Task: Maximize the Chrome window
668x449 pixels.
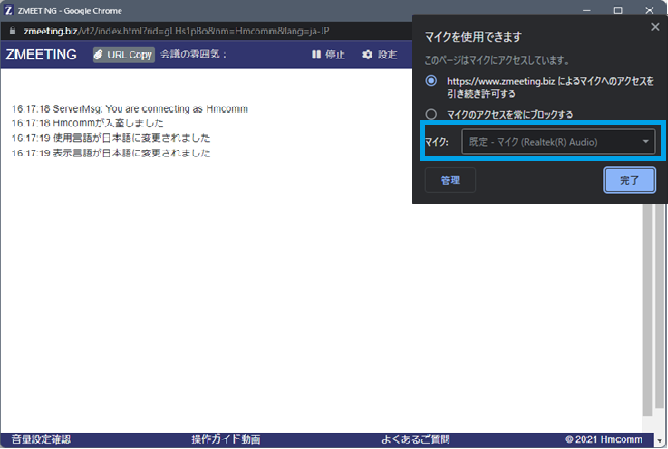Action: (x=617, y=10)
